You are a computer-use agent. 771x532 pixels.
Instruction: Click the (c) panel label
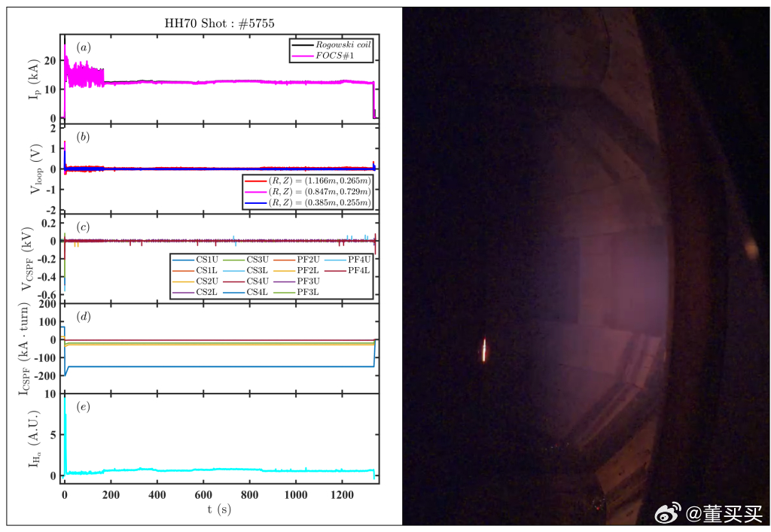click(x=83, y=227)
